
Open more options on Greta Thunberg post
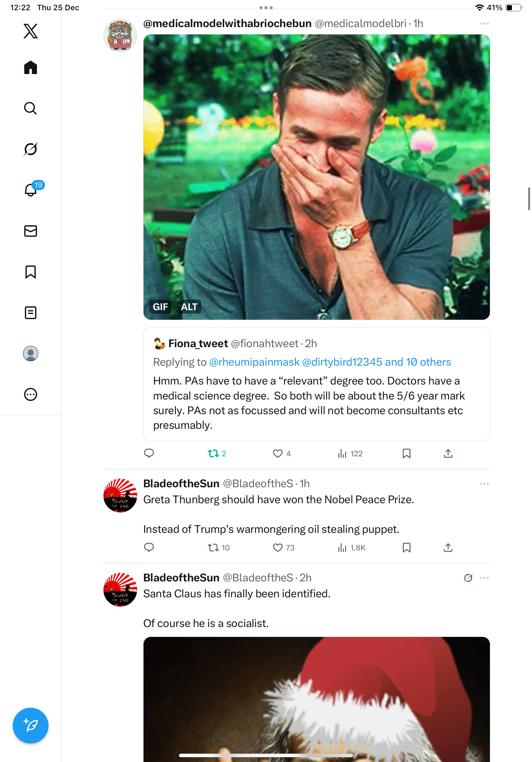coord(484,484)
